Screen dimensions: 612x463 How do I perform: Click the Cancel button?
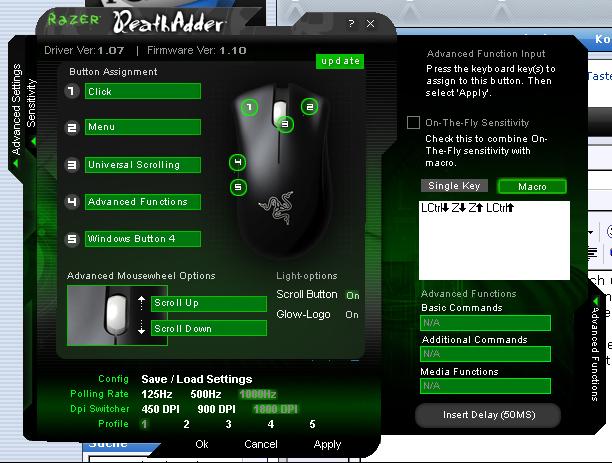261,444
